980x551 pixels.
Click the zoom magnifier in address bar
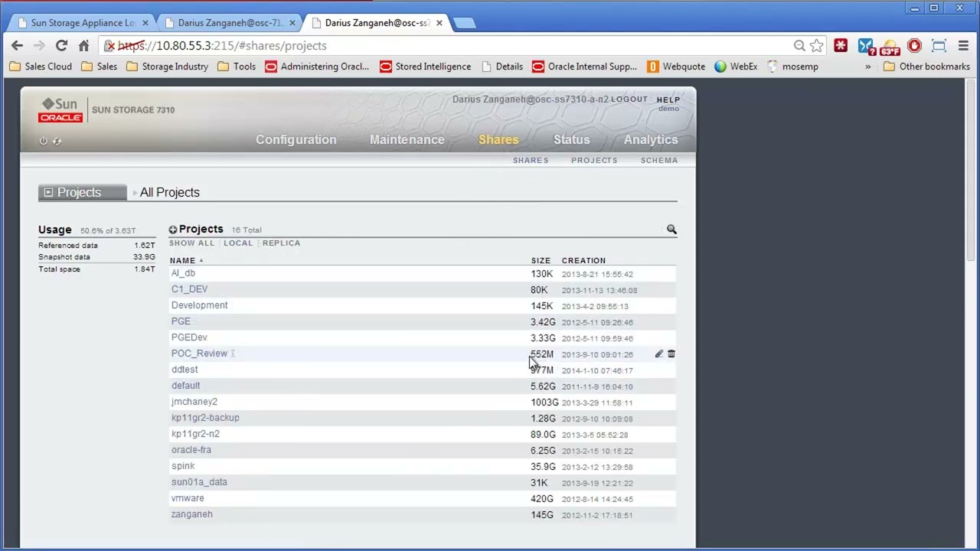799,46
